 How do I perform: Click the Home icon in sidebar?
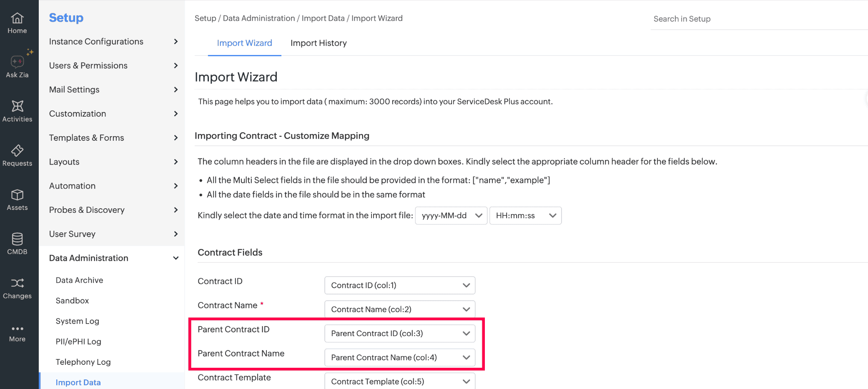(x=17, y=19)
